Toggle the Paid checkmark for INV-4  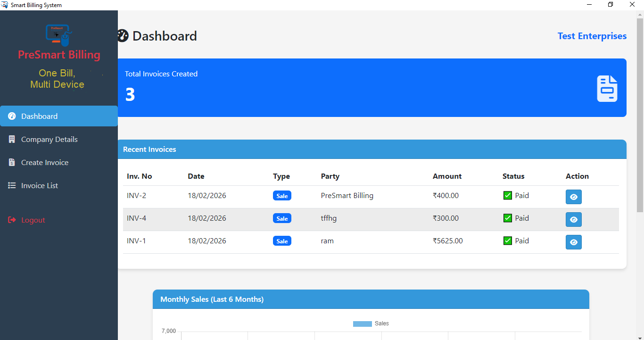click(507, 218)
